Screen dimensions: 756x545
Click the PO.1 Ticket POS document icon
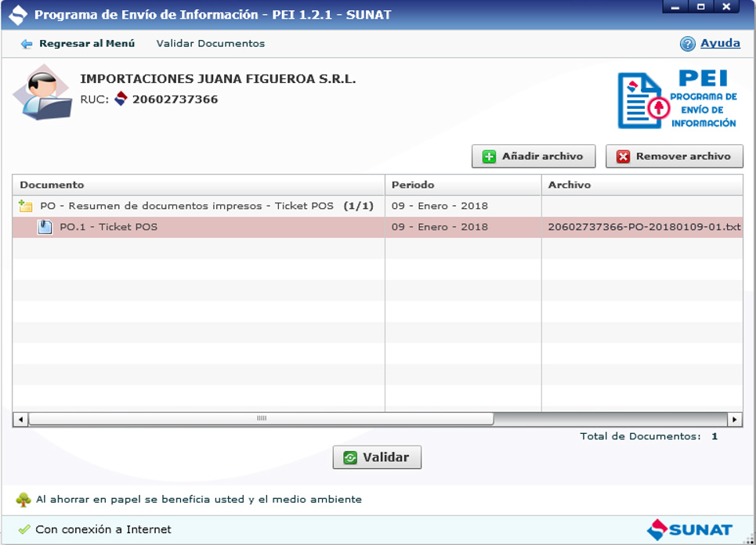45,227
